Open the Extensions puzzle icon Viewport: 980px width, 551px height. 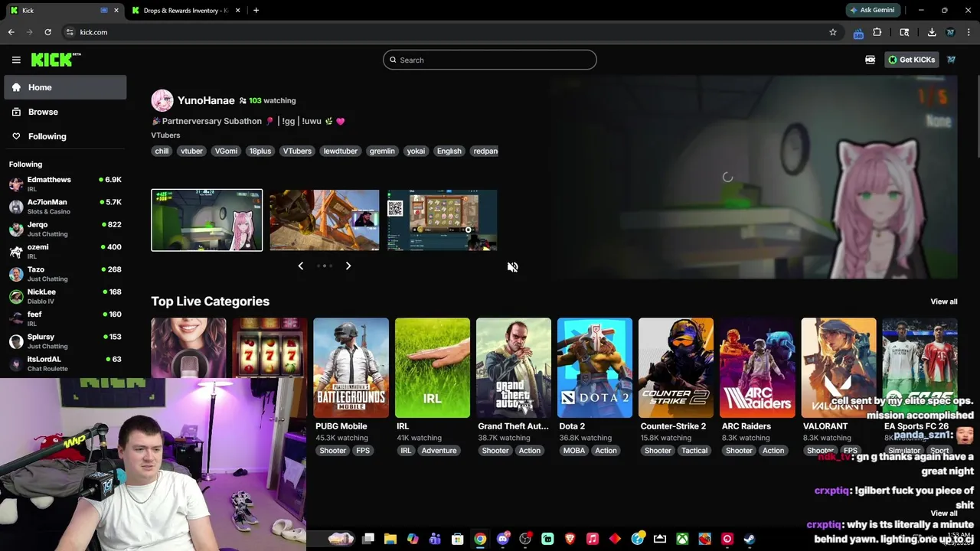point(877,32)
